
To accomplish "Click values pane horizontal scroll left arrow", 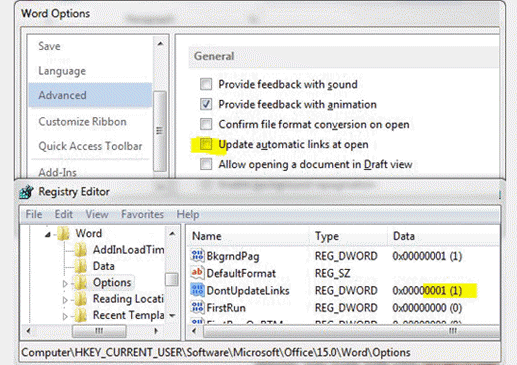I will 194,331.
